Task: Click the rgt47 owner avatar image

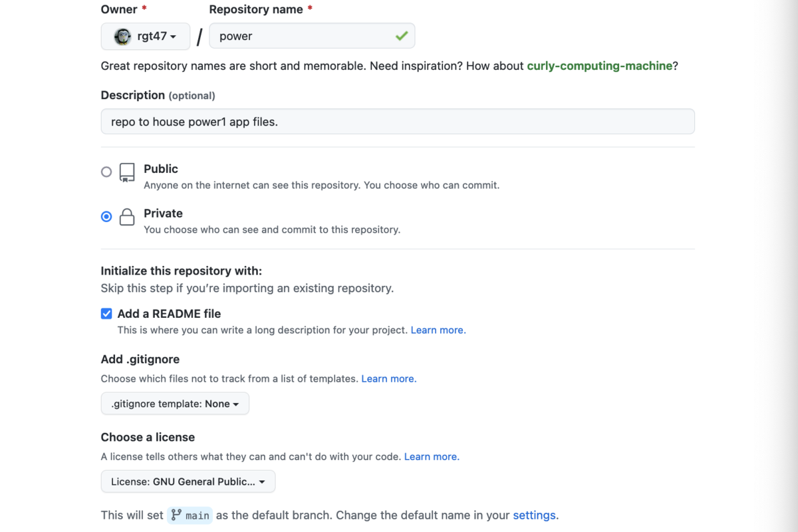Action: [x=122, y=37]
